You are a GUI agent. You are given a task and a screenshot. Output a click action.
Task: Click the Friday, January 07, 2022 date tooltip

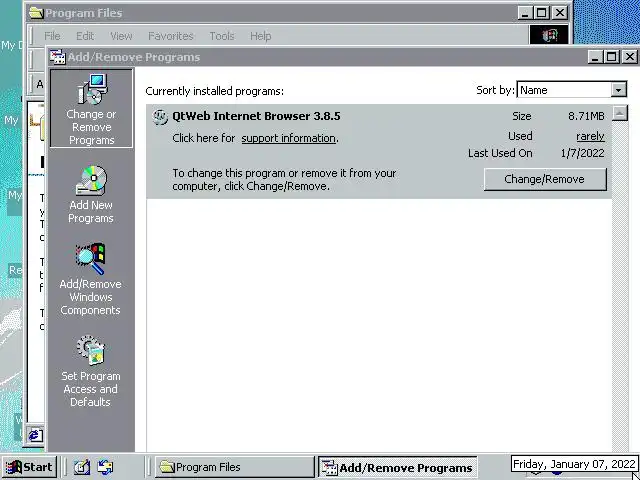(x=574, y=464)
